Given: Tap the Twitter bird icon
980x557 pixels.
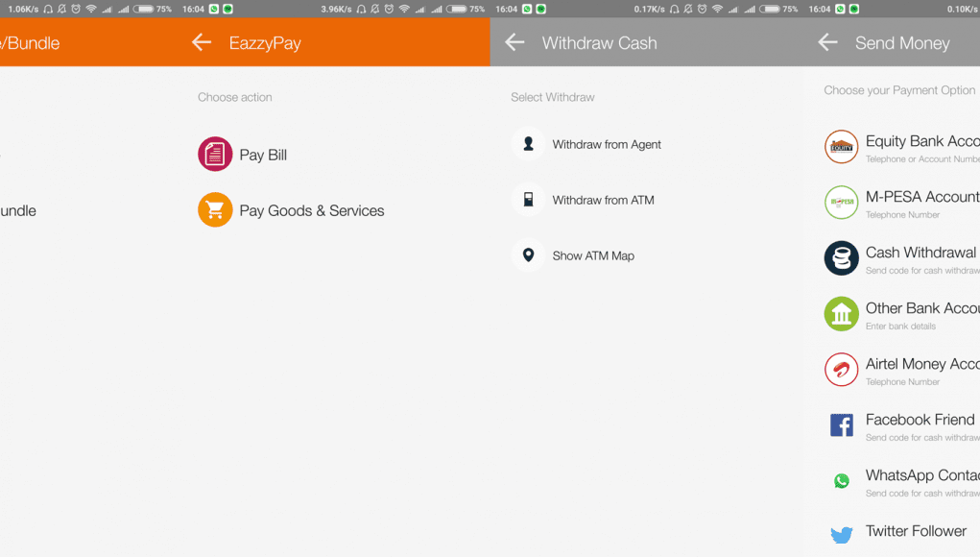Looking at the screenshot, I should pos(841,535).
